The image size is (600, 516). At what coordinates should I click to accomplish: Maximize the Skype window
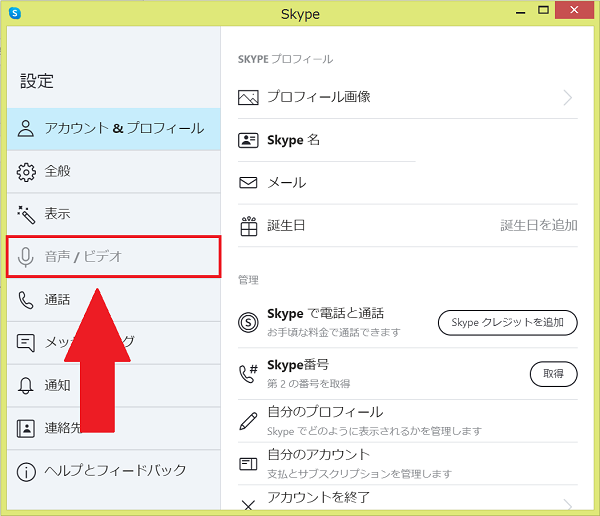pyautogui.click(x=543, y=10)
